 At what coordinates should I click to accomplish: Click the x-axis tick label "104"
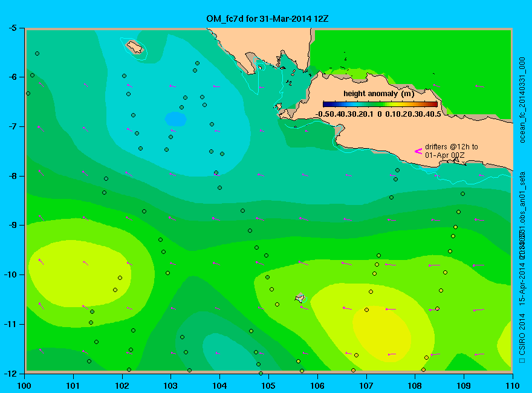click(219, 386)
